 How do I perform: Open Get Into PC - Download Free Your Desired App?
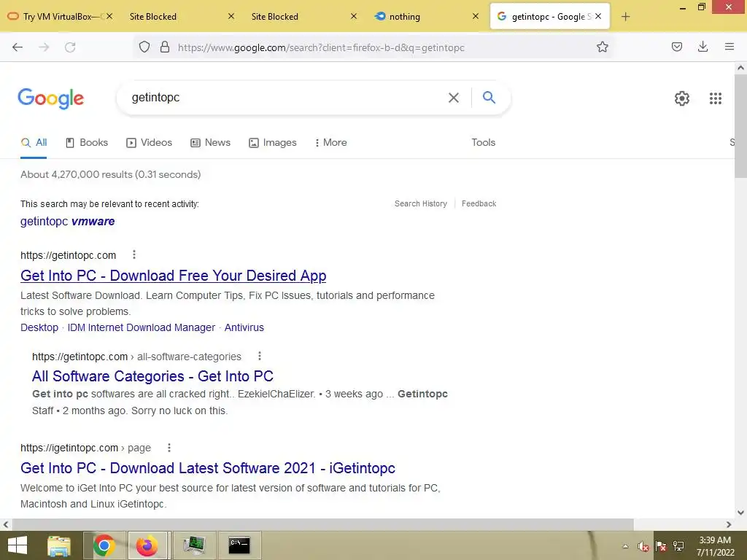pyautogui.click(x=174, y=276)
